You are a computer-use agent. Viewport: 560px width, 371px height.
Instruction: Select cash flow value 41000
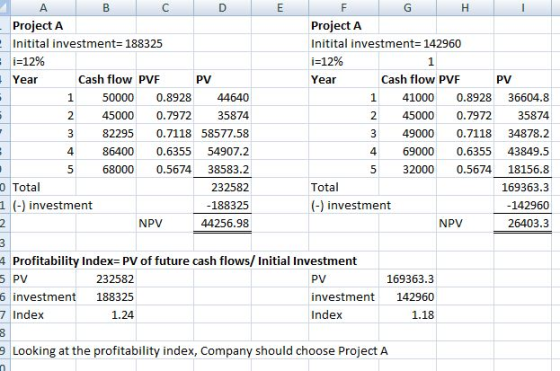click(x=418, y=97)
